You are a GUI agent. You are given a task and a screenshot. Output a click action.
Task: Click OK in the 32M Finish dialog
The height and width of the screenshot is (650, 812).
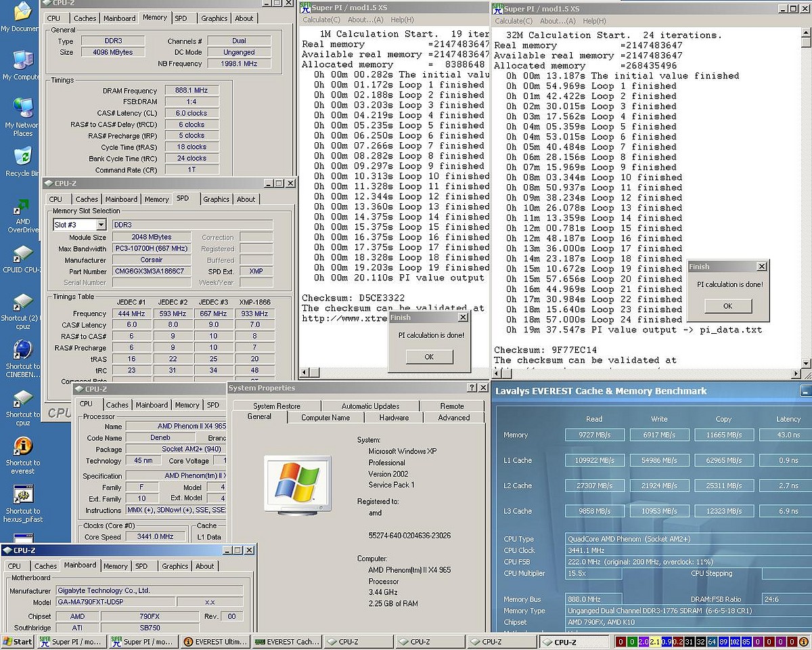click(727, 306)
